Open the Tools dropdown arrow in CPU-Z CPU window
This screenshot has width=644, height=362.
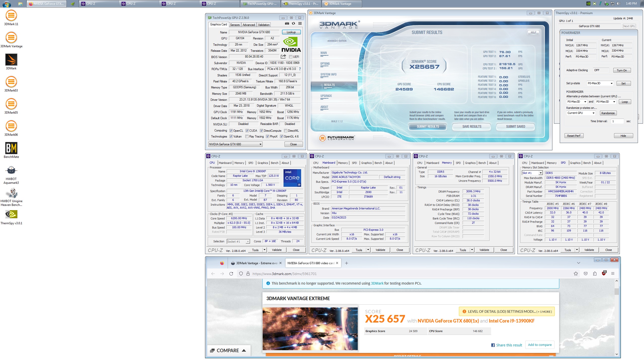[x=264, y=250]
